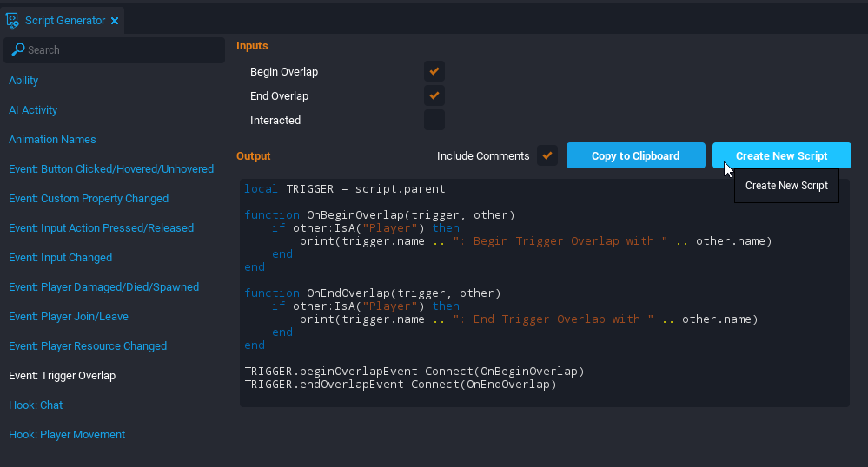Select Event: Player Resource Changed
The image size is (868, 467).
(x=88, y=346)
